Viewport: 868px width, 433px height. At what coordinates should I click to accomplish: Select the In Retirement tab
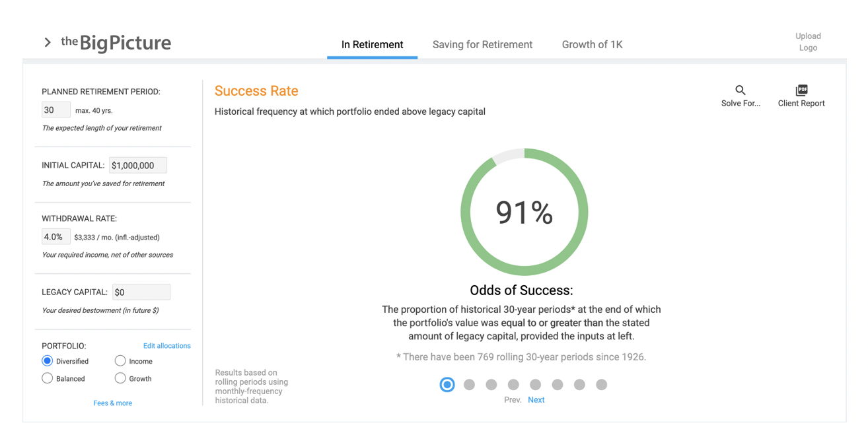tap(372, 45)
